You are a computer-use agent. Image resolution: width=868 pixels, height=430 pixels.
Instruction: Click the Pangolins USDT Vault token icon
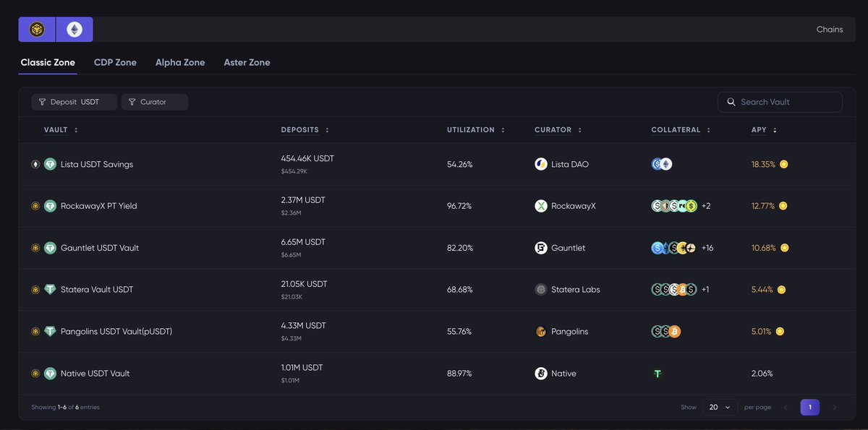(50, 332)
